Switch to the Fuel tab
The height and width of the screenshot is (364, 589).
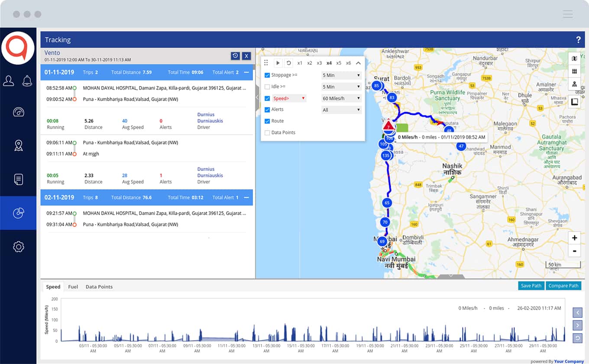[73, 287]
